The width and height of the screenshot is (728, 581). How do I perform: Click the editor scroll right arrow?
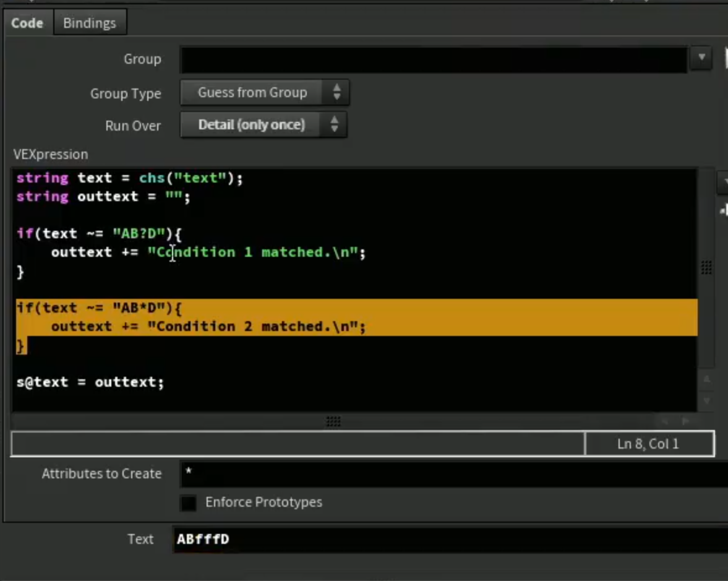(x=685, y=421)
